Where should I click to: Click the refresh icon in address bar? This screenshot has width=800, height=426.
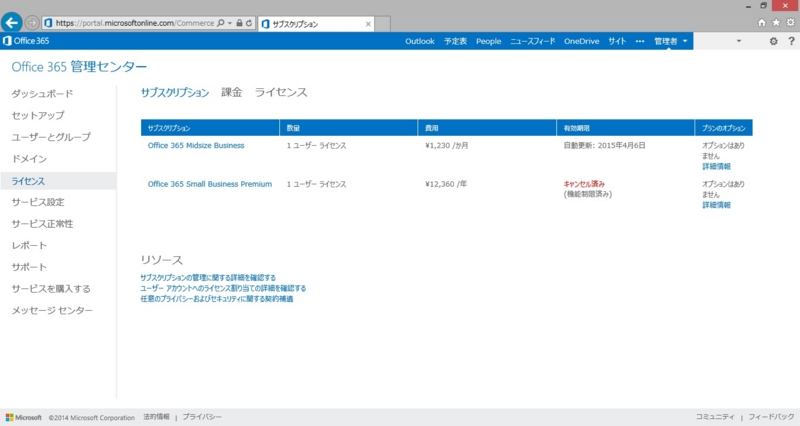[x=248, y=23]
